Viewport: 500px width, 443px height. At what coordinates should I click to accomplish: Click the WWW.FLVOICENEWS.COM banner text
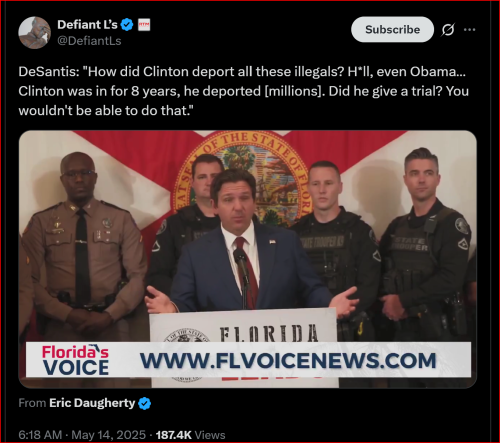point(288,361)
